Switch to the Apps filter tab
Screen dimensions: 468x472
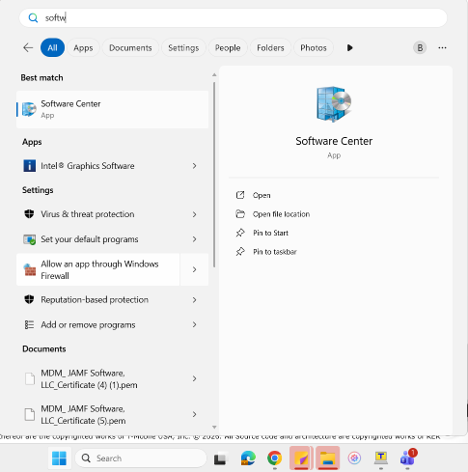[83, 48]
